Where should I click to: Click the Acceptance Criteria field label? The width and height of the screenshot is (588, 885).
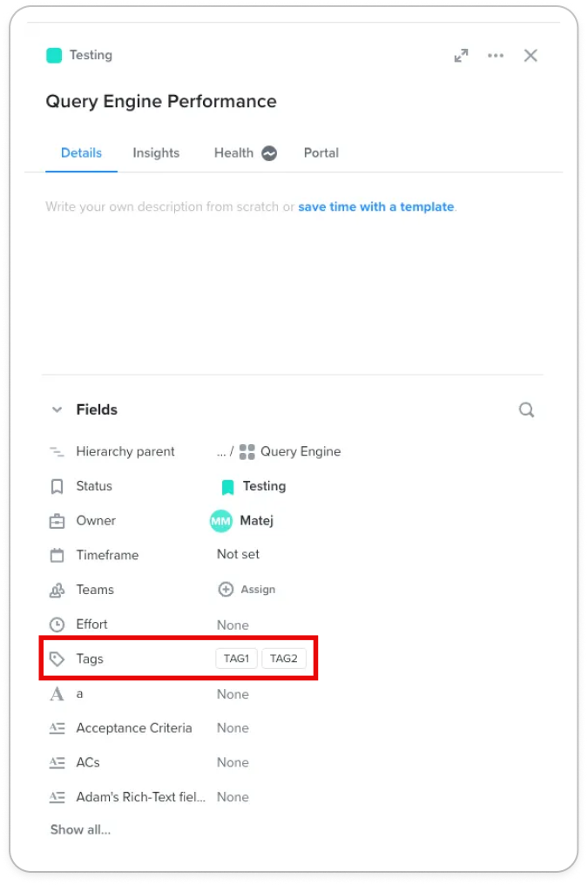pyautogui.click(x=134, y=728)
